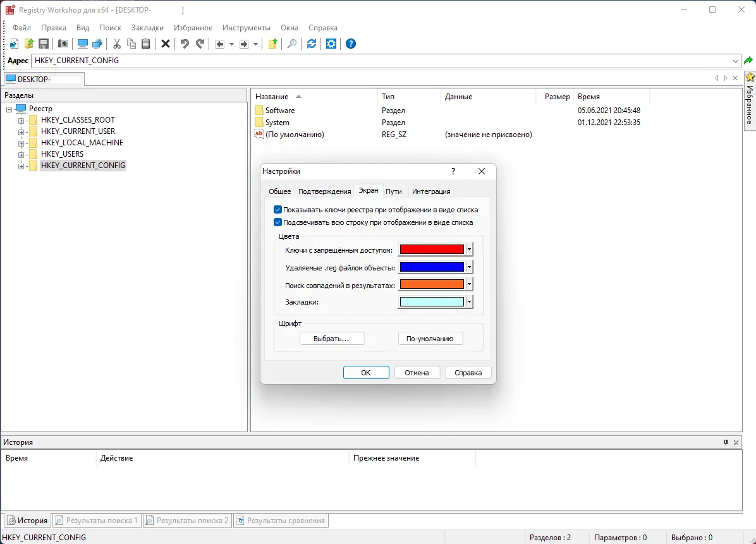Close the Настройки dialog
Image resolution: width=756 pixels, height=544 pixels.
click(x=481, y=171)
